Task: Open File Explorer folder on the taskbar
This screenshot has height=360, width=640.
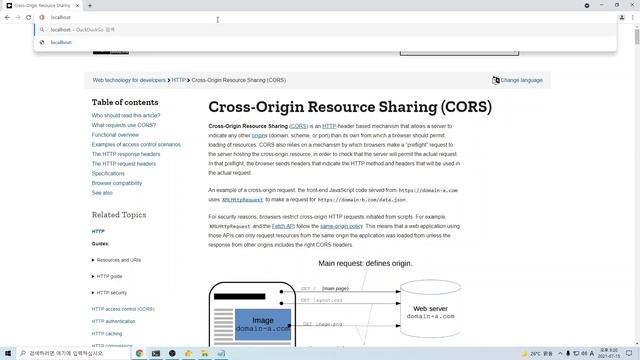Action: pyautogui.click(x=188, y=353)
